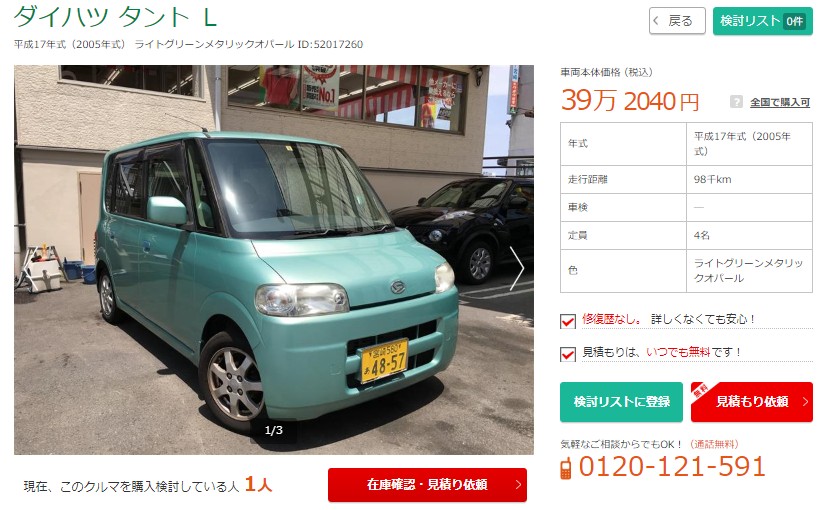This screenshot has height=510, width=822.
Task: Toggle the 見積もりは、いつでも無料です checkbox
Action: [x=568, y=354]
